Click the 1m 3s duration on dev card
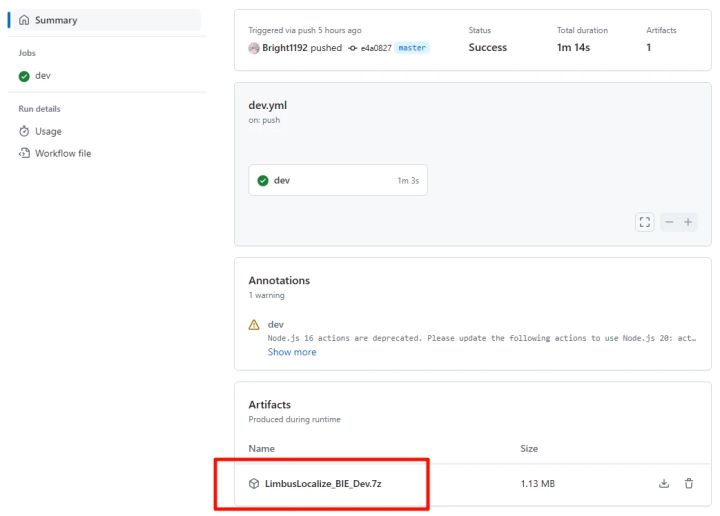The image size is (720, 516). click(x=408, y=181)
